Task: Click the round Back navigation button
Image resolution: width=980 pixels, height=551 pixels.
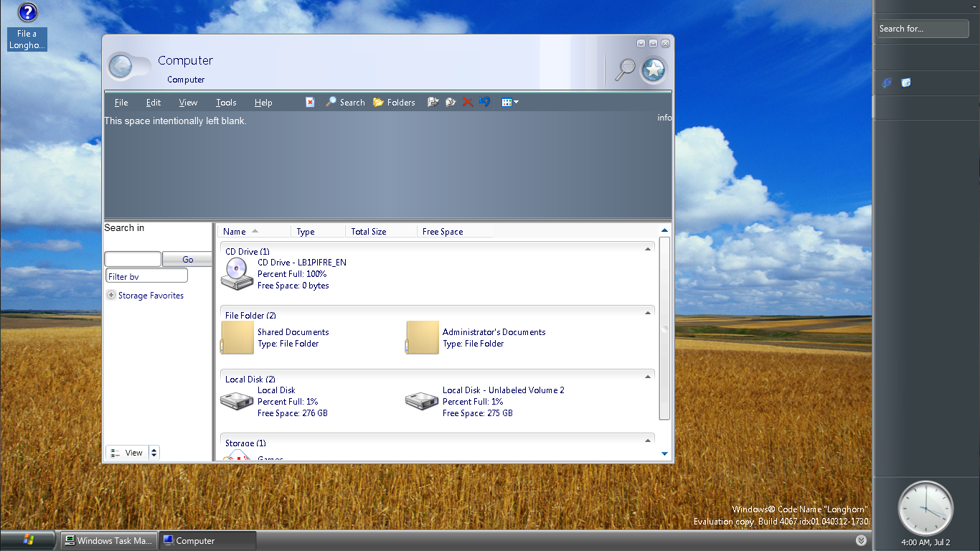Action: tap(121, 67)
